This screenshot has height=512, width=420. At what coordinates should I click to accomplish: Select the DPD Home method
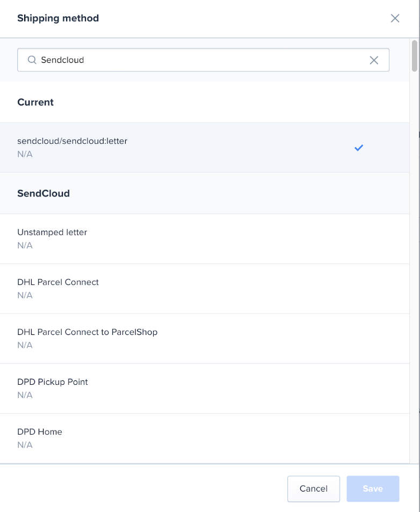tap(205, 438)
